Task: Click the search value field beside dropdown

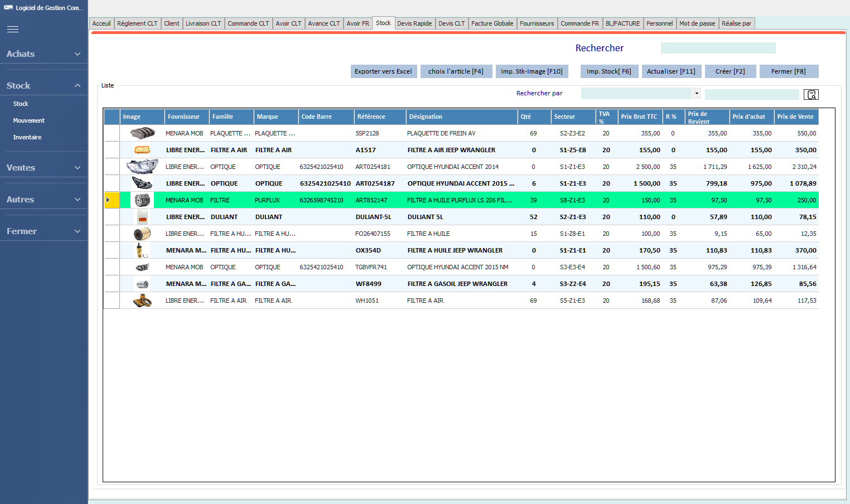Action: (x=752, y=94)
